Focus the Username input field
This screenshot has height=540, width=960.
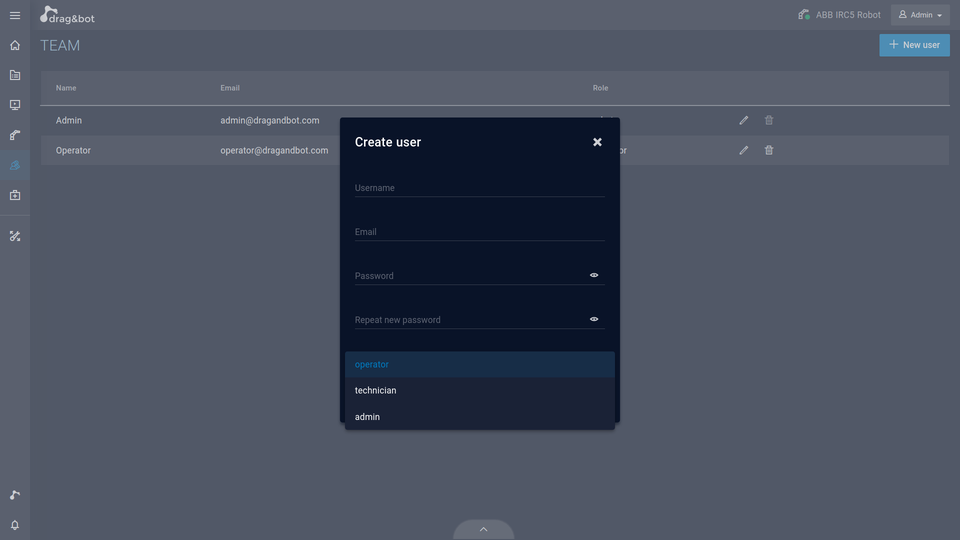coord(479,188)
